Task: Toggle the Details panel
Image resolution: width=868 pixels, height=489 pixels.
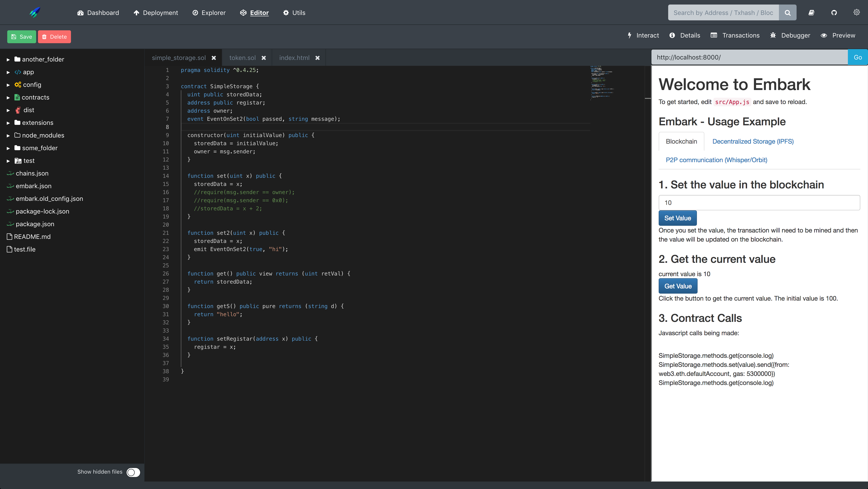Action: (x=685, y=36)
